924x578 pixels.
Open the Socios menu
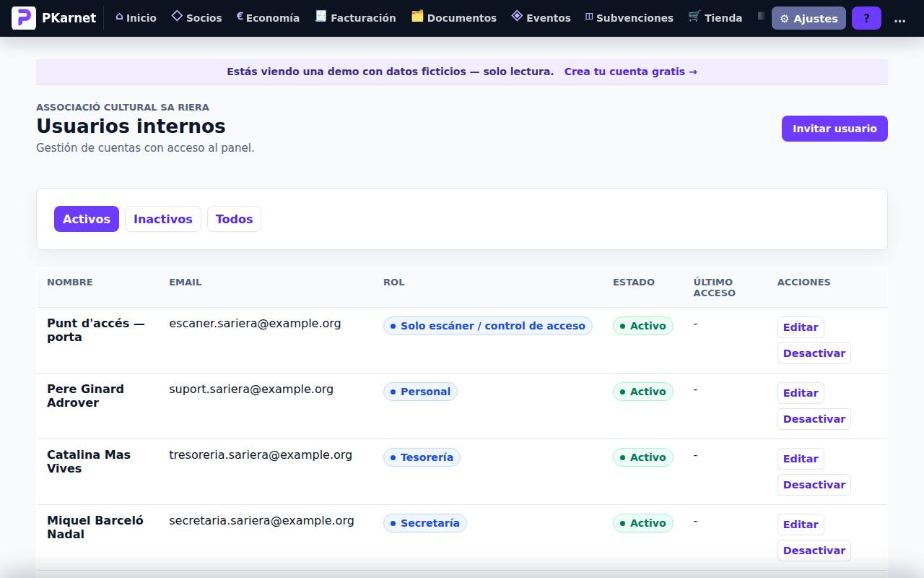coord(196,18)
